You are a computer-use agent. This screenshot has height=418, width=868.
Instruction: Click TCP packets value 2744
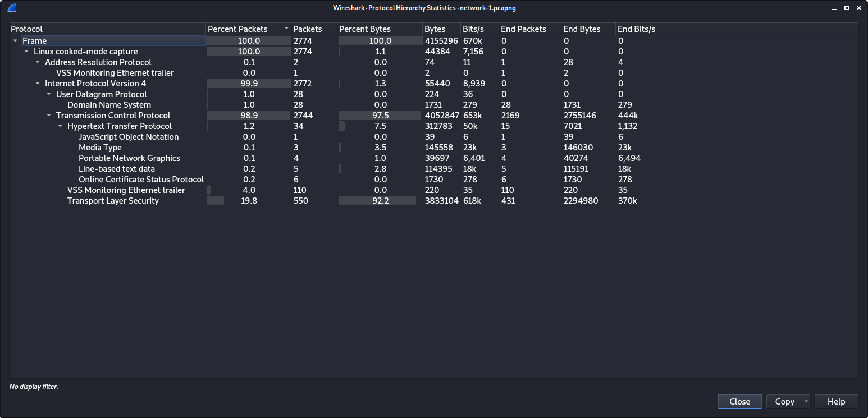(303, 116)
